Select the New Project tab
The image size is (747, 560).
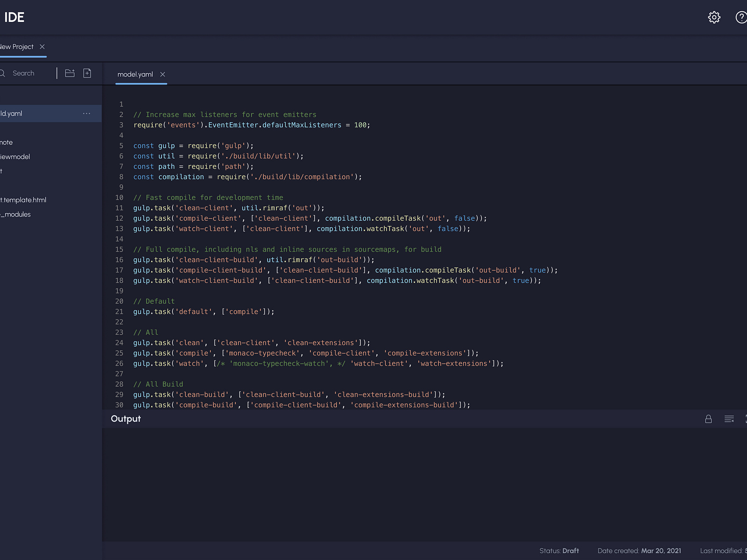16,47
